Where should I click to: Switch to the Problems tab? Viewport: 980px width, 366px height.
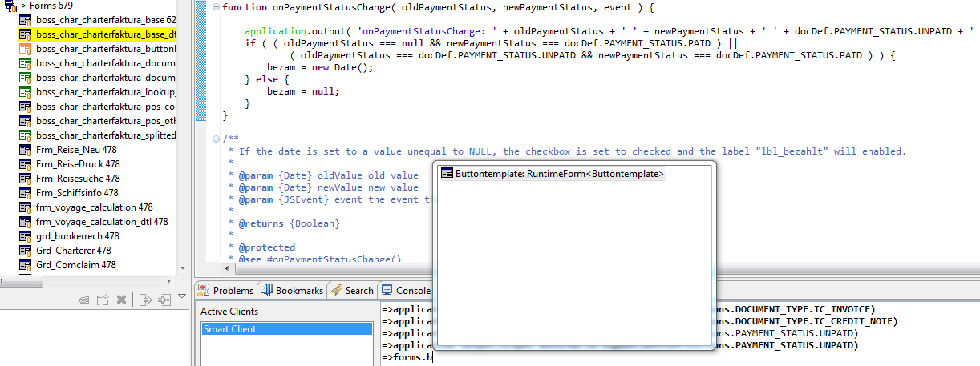pyautogui.click(x=225, y=290)
